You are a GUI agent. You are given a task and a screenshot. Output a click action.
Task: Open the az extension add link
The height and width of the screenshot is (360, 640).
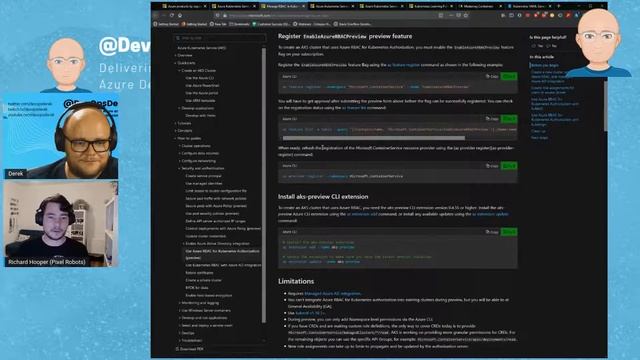pos(362,214)
